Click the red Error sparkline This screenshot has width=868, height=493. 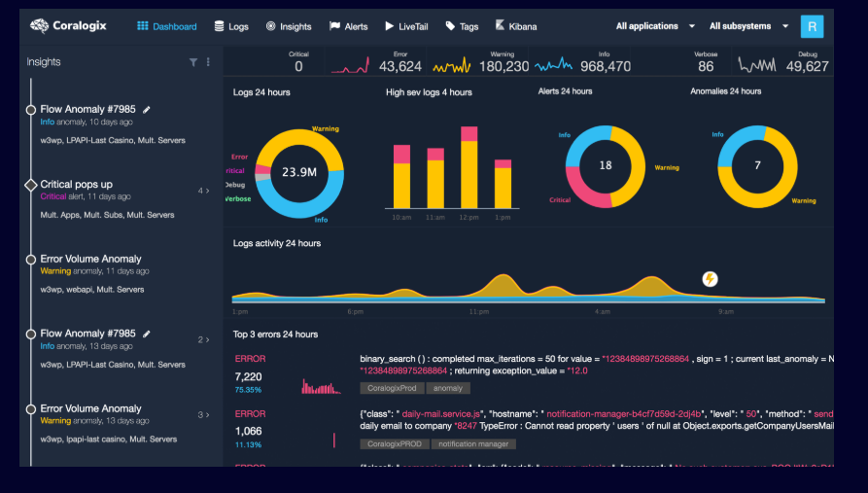351,66
